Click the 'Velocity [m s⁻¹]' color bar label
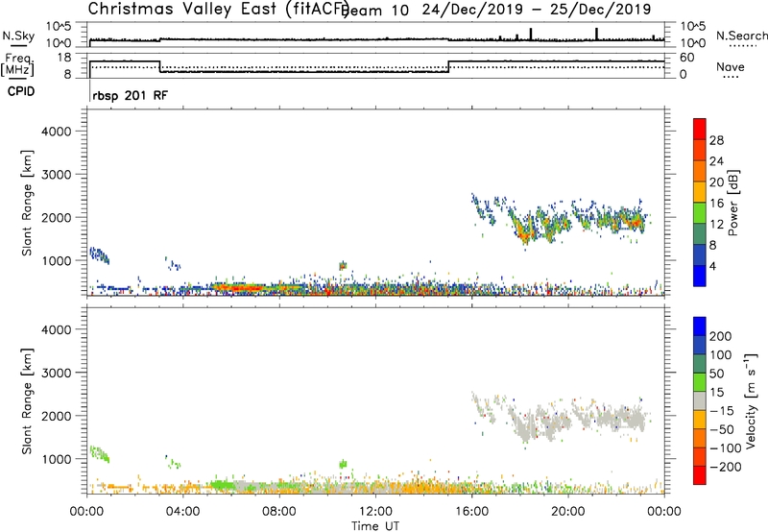 click(751, 400)
